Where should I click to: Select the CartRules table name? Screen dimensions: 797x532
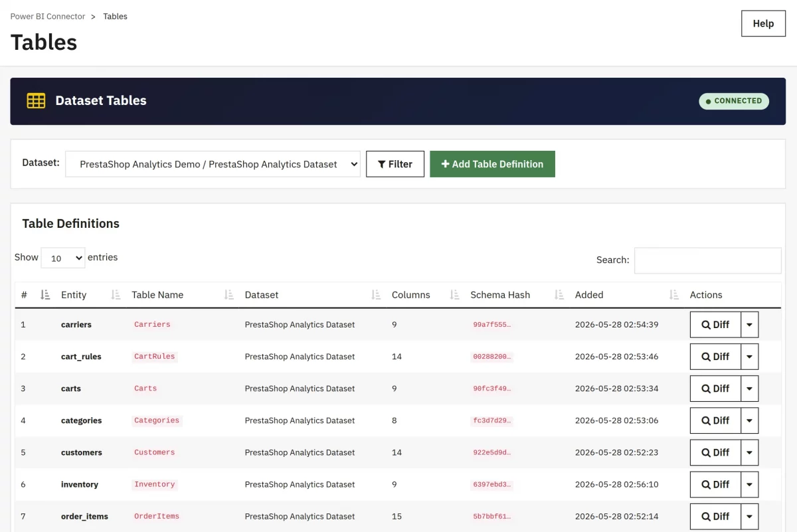(x=155, y=357)
